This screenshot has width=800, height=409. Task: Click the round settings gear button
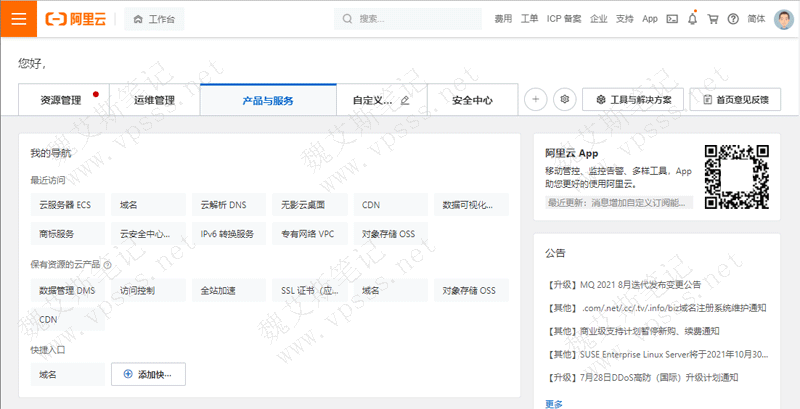click(x=564, y=99)
